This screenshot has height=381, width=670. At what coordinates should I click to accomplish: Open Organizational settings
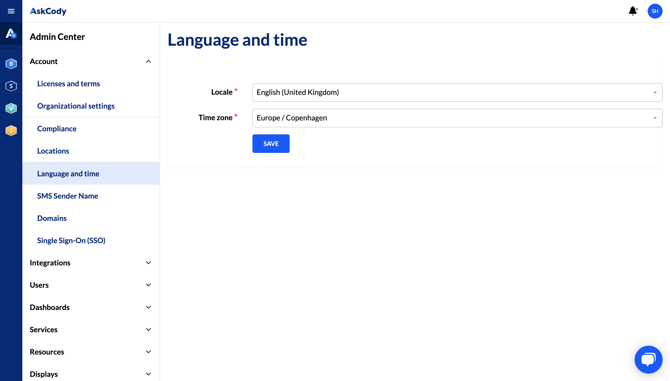[x=76, y=106]
